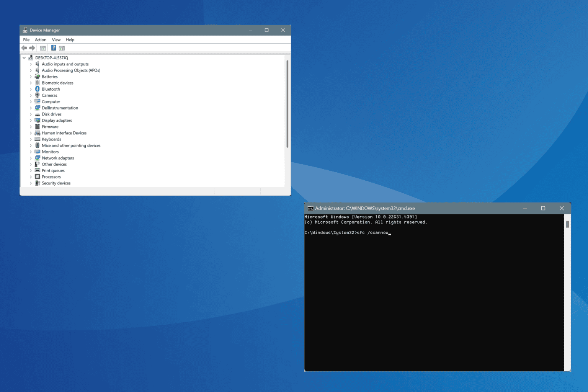Collapse the DESKTOP-4L537JQ root node

24,58
